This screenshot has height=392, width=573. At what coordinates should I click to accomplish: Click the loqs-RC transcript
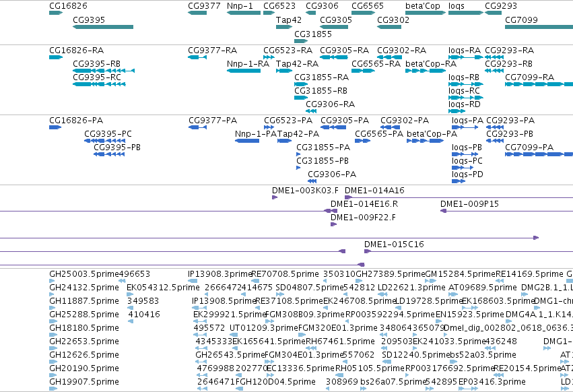click(466, 98)
